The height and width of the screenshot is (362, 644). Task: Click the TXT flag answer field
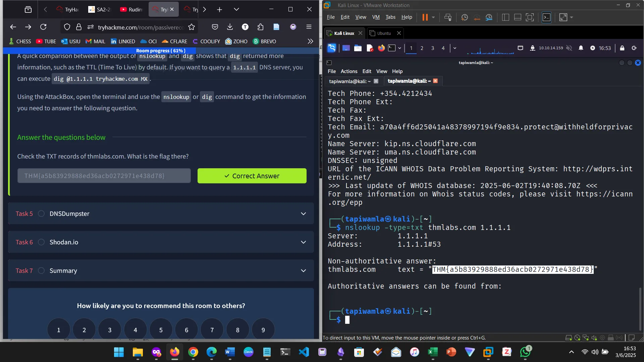pos(104,176)
